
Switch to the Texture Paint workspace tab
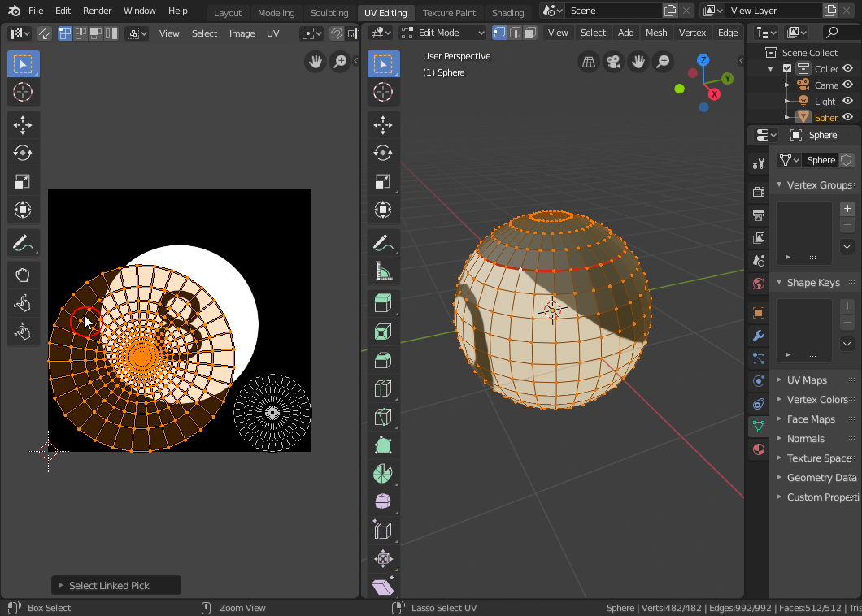[449, 12]
